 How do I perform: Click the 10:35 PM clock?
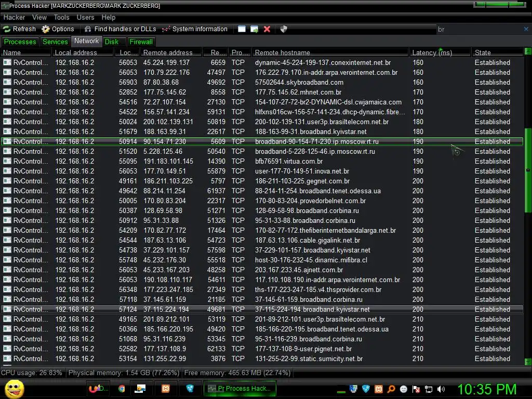point(487,389)
